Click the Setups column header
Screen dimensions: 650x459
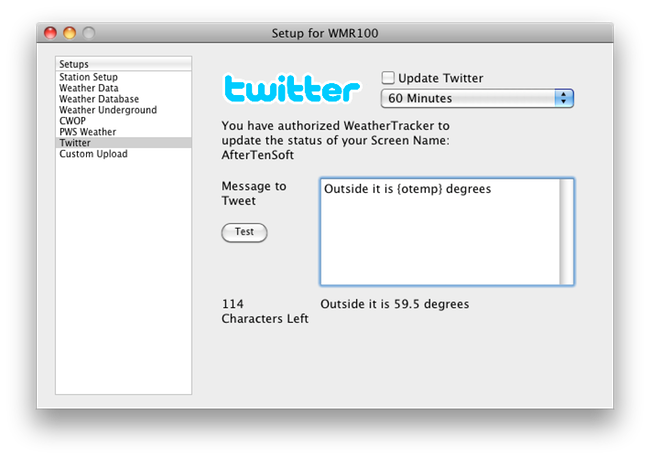pyautogui.click(x=123, y=64)
